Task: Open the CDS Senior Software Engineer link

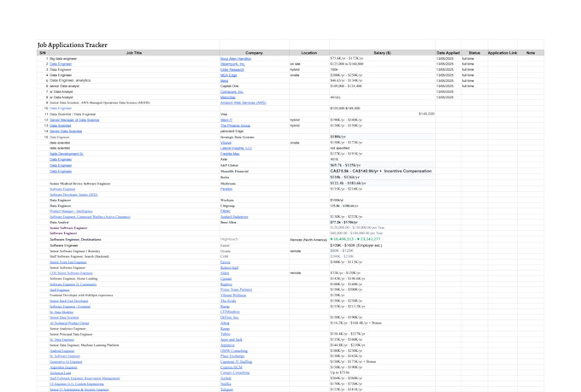Action: pos(71,272)
